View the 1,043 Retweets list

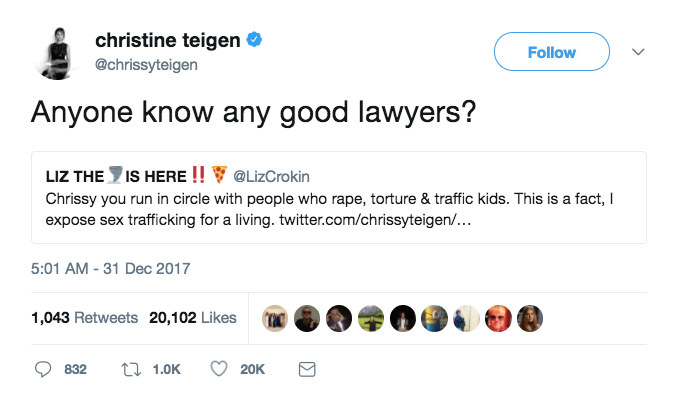click(84, 318)
